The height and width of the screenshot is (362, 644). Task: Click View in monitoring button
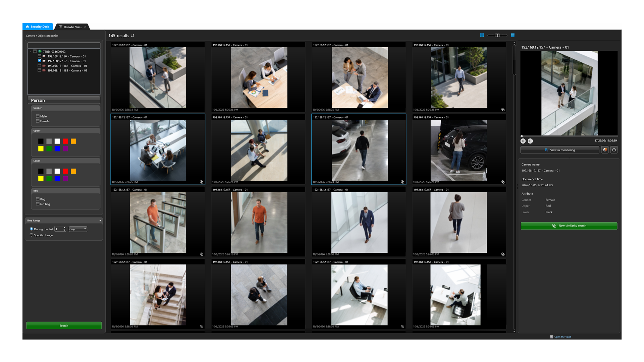click(559, 150)
